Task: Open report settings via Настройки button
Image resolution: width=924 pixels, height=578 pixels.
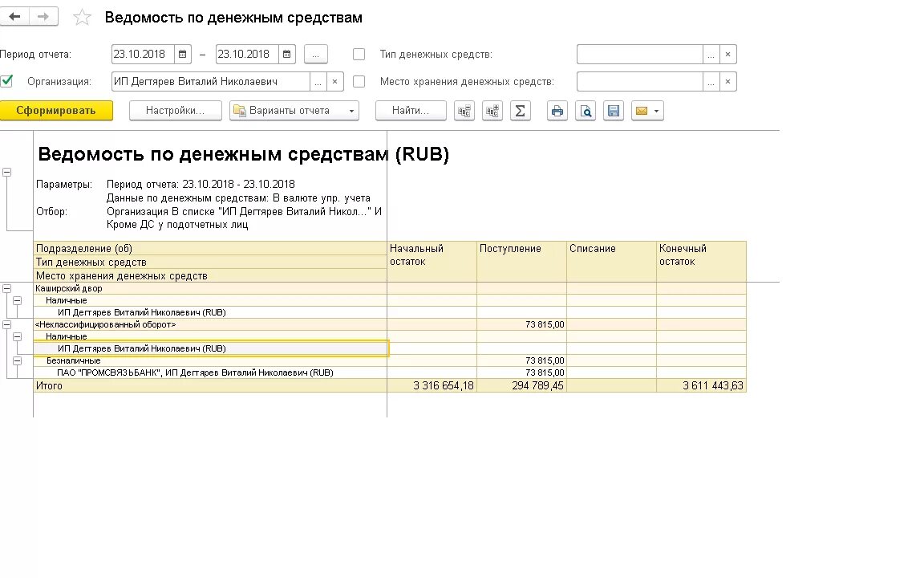Action: [175, 110]
